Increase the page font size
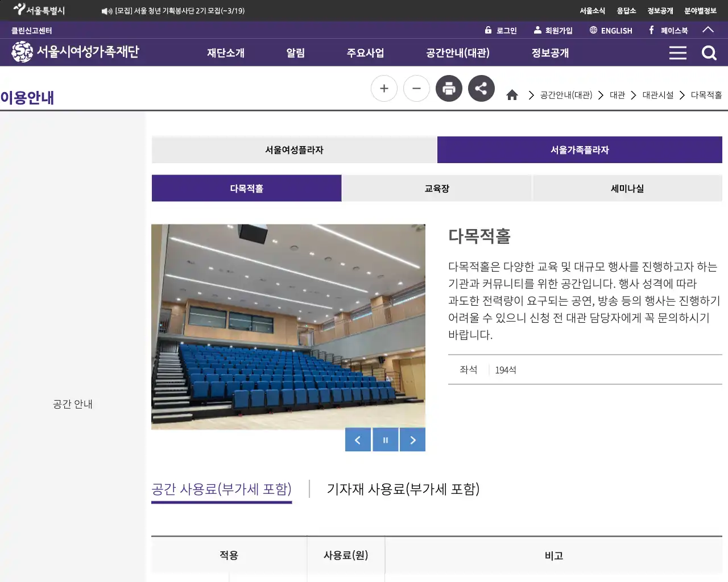The height and width of the screenshot is (582, 728). [384, 88]
